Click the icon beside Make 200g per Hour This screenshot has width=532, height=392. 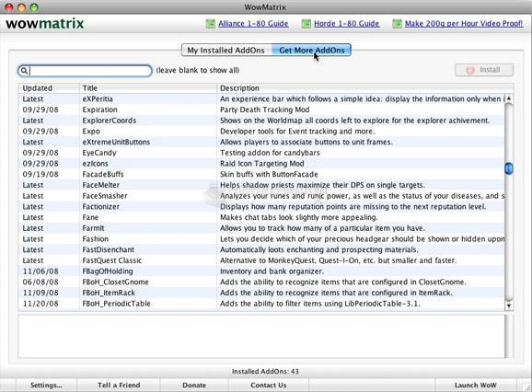pos(397,24)
